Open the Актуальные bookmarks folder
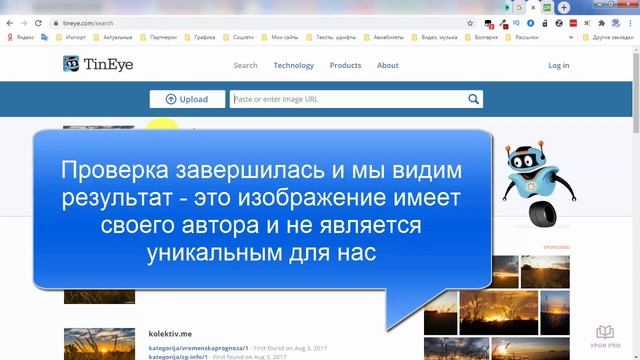 click(x=113, y=37)
